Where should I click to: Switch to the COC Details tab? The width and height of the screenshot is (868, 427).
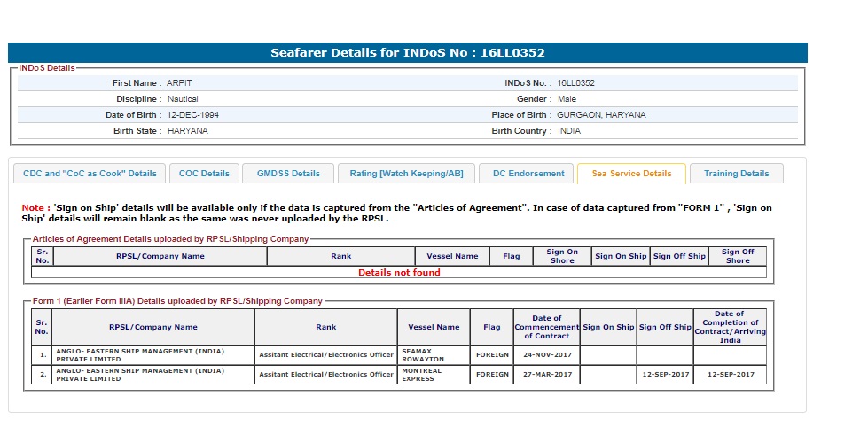(204, 174)
